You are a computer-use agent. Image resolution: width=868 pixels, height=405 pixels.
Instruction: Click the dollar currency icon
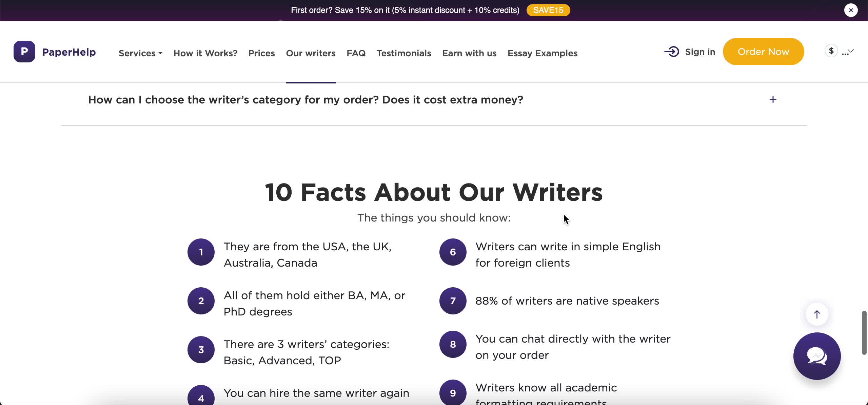831,51
